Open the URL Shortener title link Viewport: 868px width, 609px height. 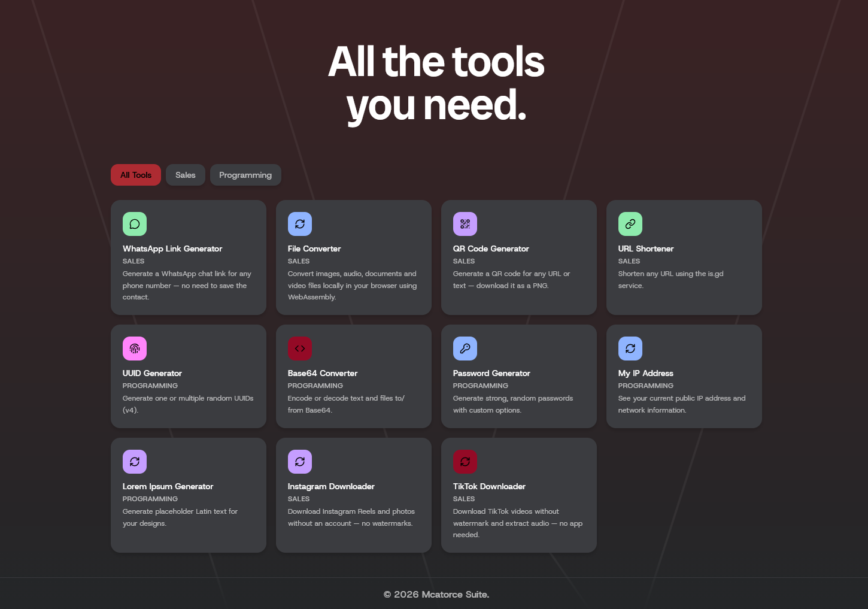pyautogui.click(x=646, y=249)
